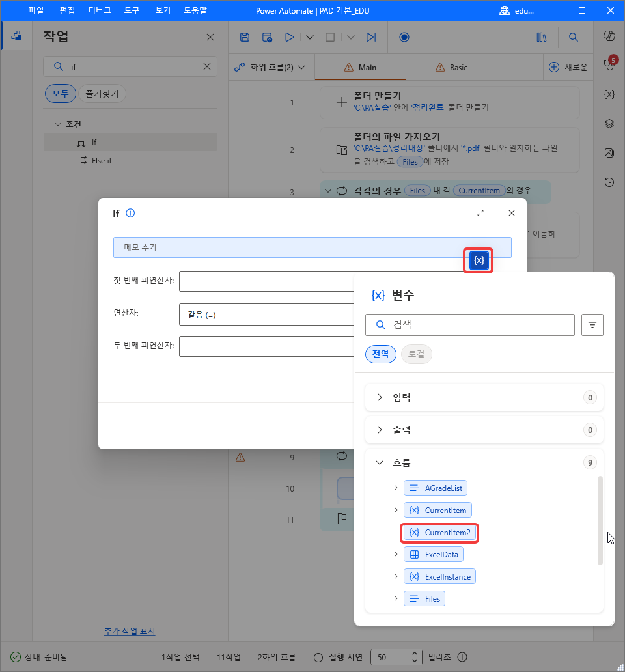Click the 첫 번째 피연산자 input field
This screenshot has width=625, height=672.
tap(266, 281)
